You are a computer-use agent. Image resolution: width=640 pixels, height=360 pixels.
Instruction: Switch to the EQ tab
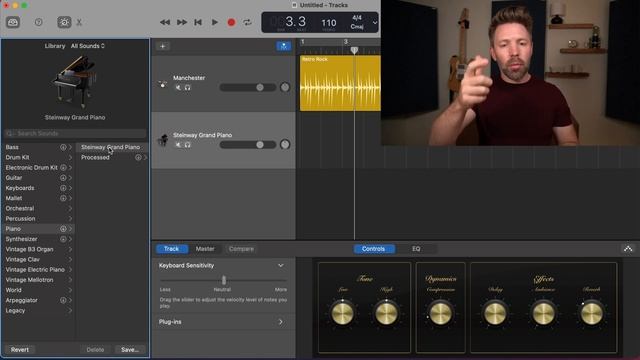click(416, 249)
